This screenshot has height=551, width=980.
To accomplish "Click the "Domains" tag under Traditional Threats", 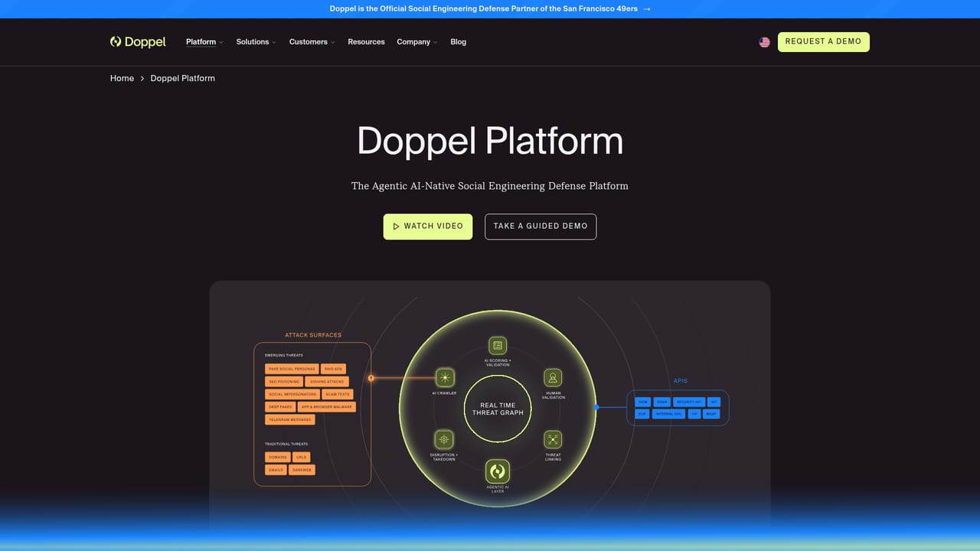I will [x=278, y=457].
